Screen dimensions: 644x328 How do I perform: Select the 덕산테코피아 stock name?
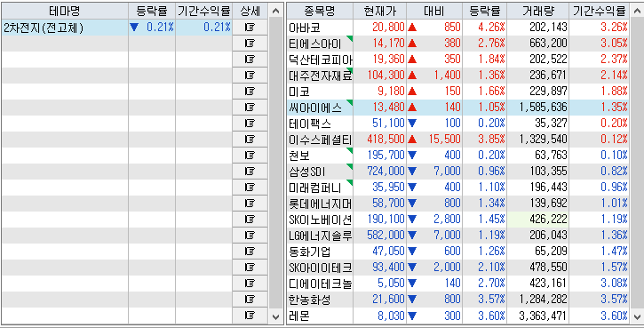coord(321,60)
